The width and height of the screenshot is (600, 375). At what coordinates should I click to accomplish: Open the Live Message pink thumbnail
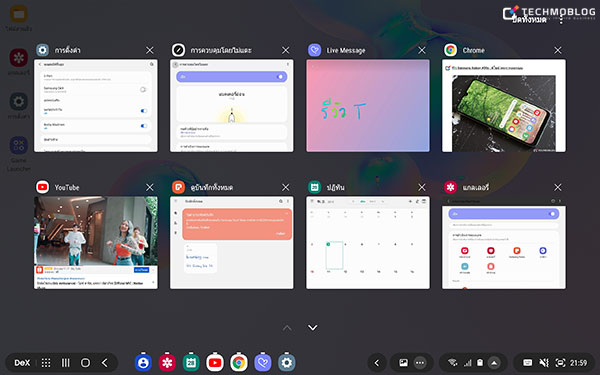click(368, 106)
